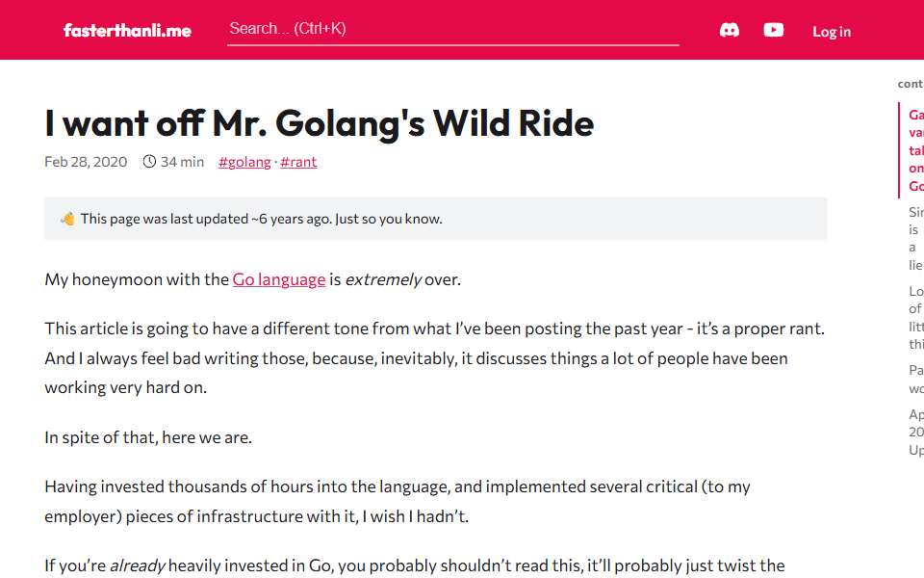Click the 'cont' contents sidebar heading

click(911, 84)
